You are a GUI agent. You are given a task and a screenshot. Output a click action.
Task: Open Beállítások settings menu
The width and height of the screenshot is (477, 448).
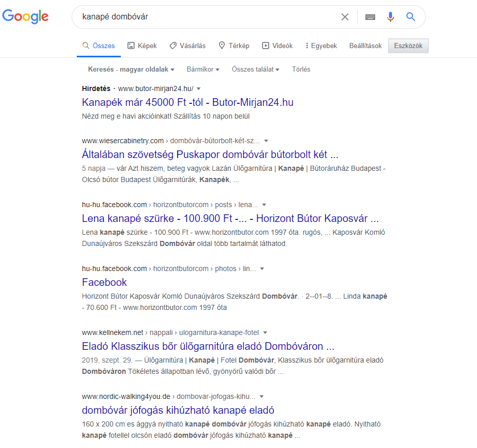(365, 46)
